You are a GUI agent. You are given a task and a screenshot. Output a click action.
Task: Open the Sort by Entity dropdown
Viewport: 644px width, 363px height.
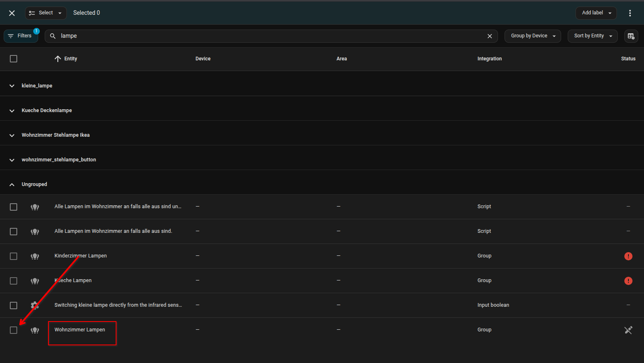(x=593, y=36)
